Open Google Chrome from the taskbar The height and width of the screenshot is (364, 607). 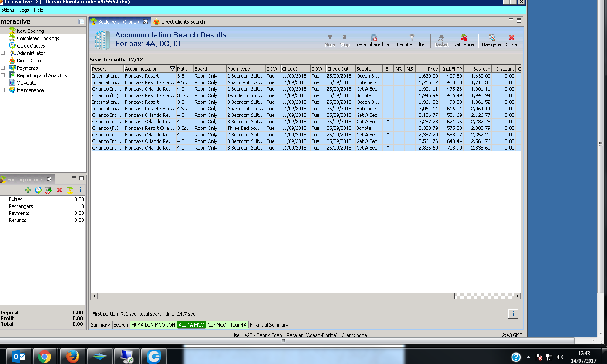point(44,357)
